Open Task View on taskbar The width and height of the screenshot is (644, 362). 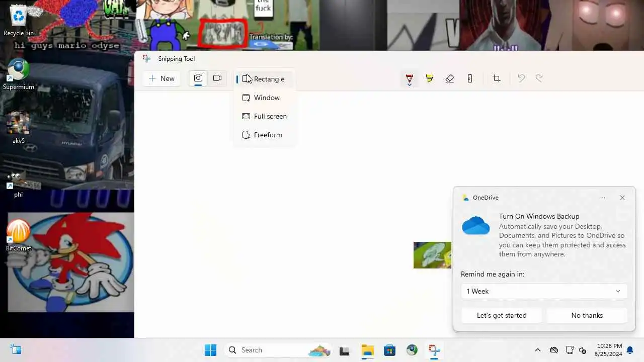pos(344,350)
